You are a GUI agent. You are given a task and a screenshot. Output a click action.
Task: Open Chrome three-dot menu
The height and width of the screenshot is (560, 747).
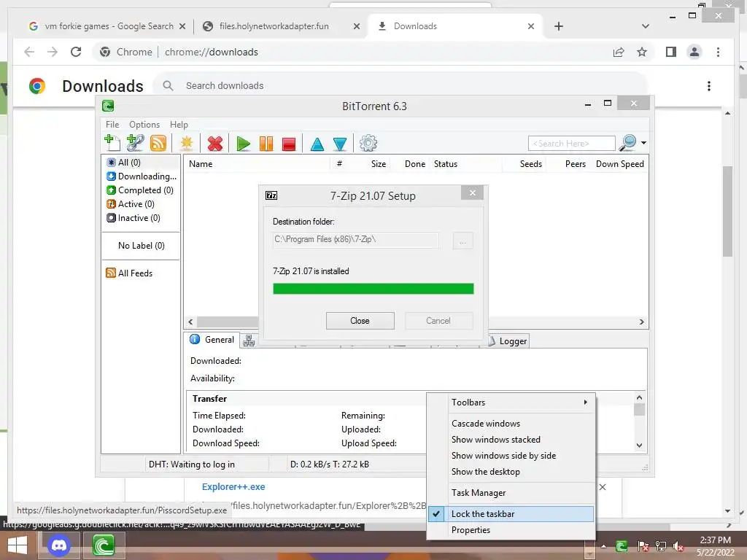coord(718,52)
